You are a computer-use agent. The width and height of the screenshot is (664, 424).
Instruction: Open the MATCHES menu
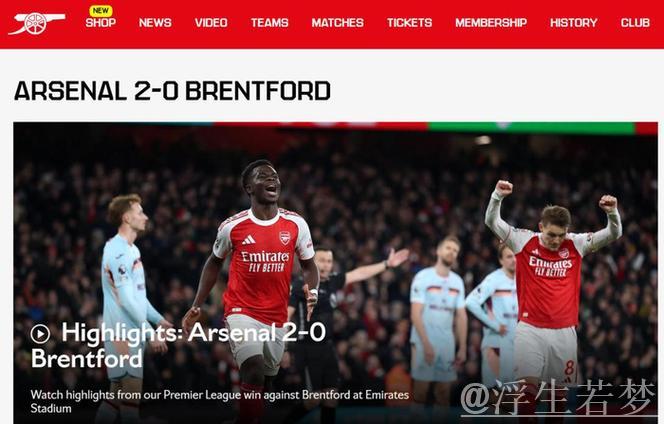click(x=338, y=23)
